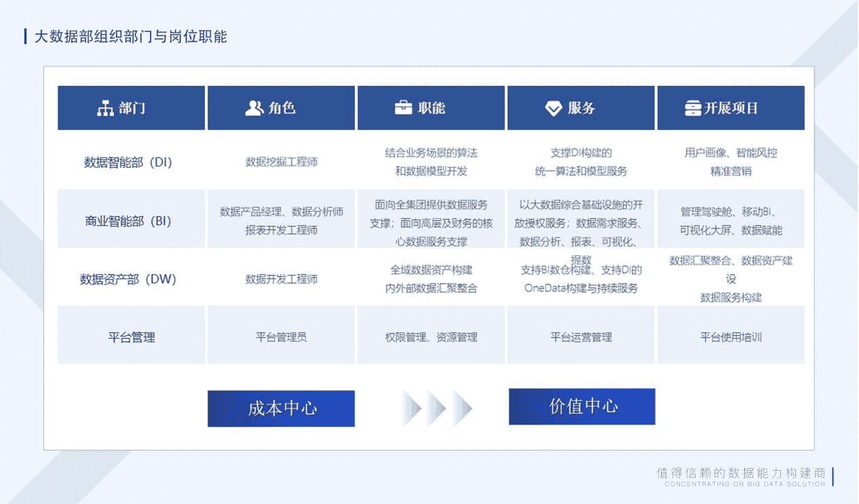Click the org-chart icon beside 部门
Viewport: 859px width, 504px height.
105,108
